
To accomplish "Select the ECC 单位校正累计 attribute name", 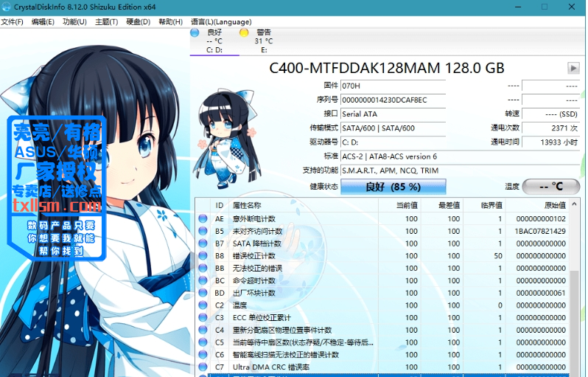I will coord(262,318).
